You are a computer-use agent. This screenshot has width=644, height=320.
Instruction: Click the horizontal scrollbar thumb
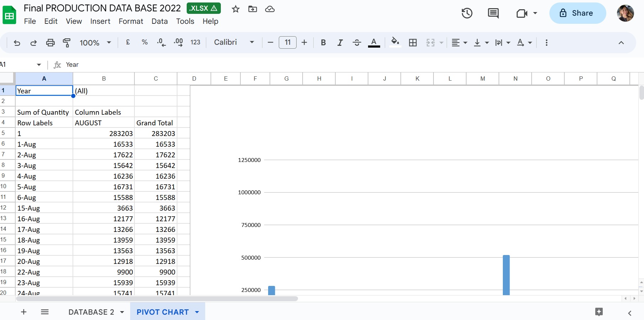point(157,299)
